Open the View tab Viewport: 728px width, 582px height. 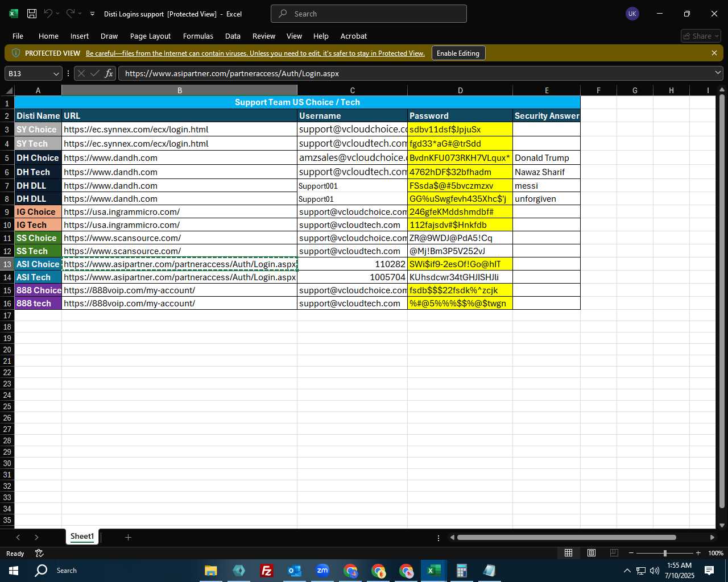(x=294, y=36)
